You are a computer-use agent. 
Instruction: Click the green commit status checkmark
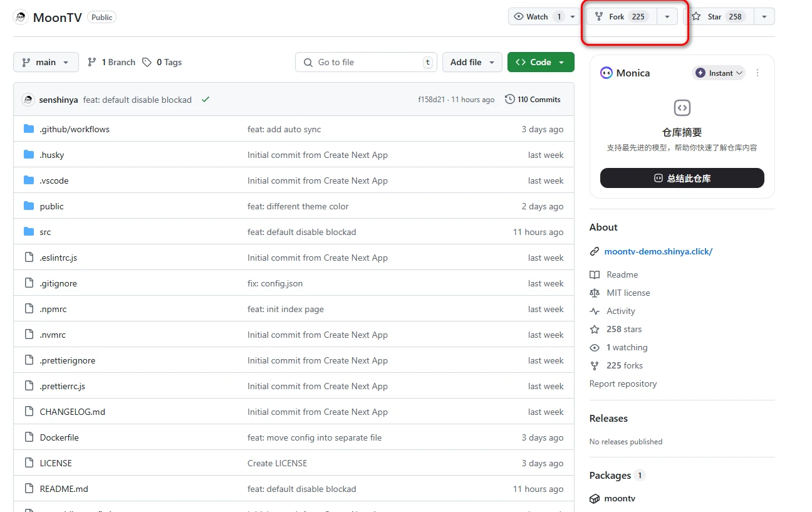click(x=206, y=100)
